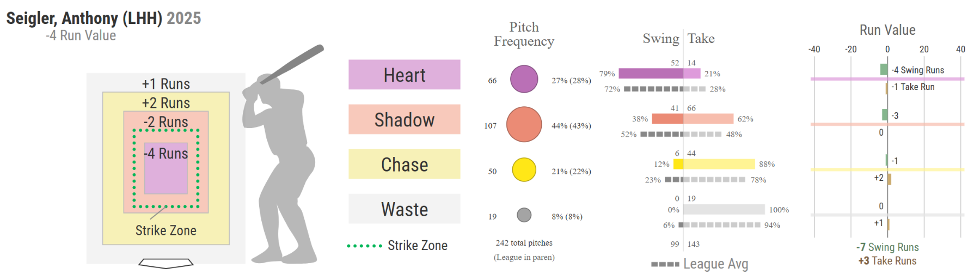980x274 pixels.
Task: Click the gray Waste frequency circle
Action: tap(524, 215)
